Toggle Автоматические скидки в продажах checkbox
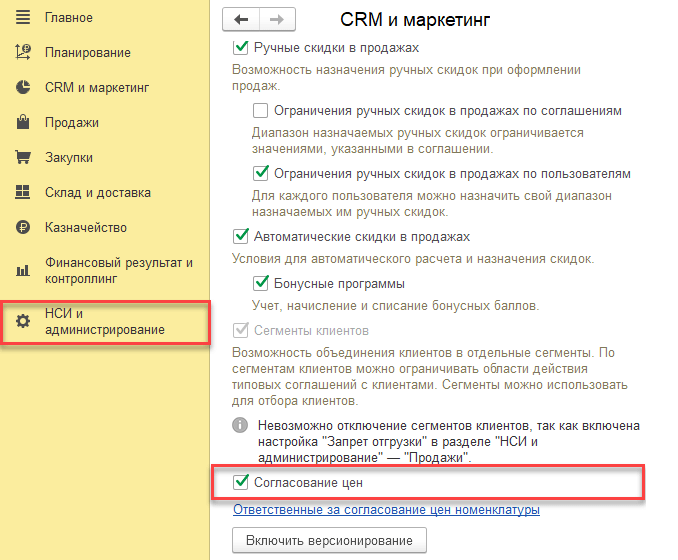Screen dimensions: 678x560 click(240, 236)
